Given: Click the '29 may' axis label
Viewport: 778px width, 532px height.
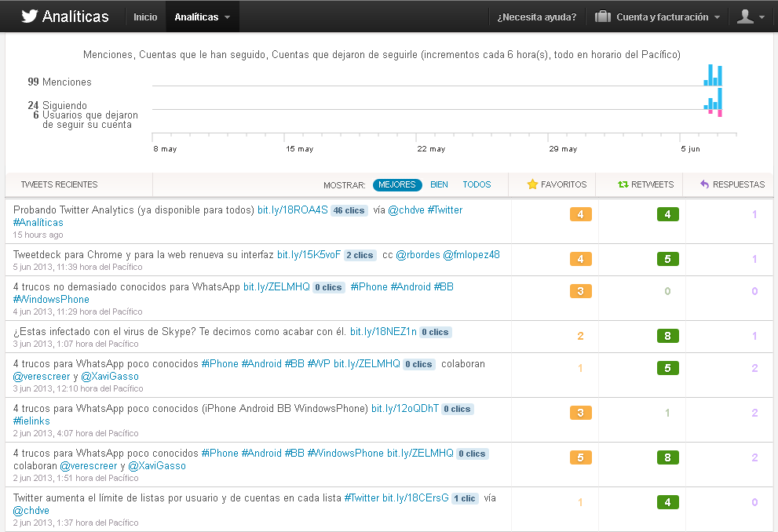Looking at the screenshot, I should pyautogui.click(x=563, y=149).
